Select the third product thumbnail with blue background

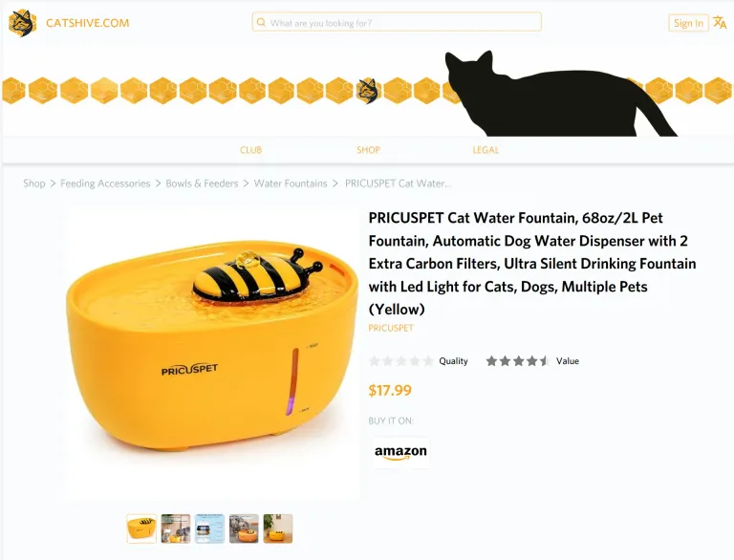[x=209, y=528]
